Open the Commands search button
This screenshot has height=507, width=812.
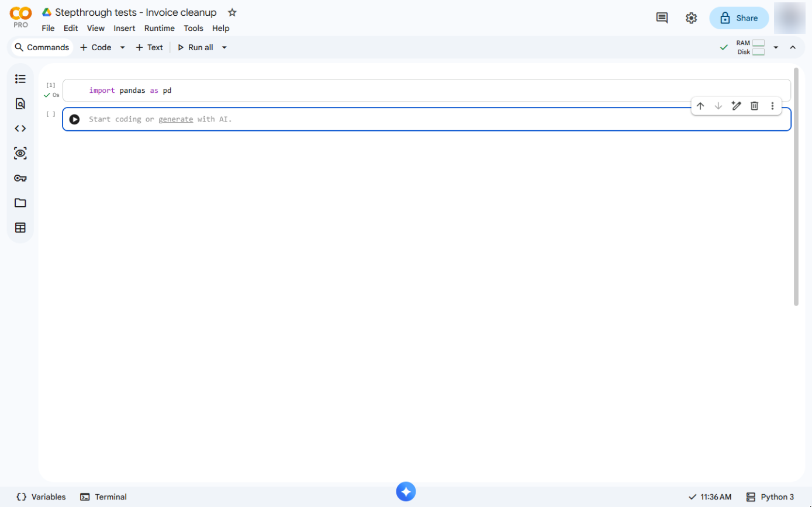tap(42, 47)
